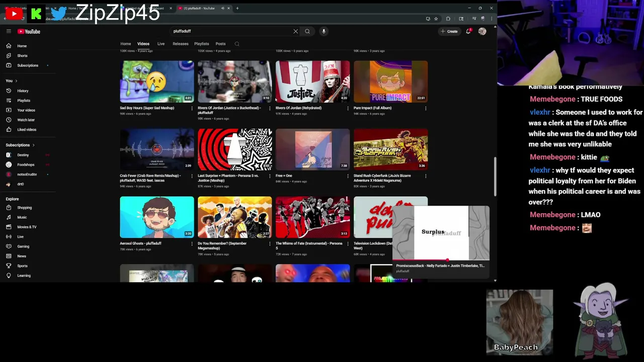
Task: Expand the You section chevron
Action: (16, 81)
